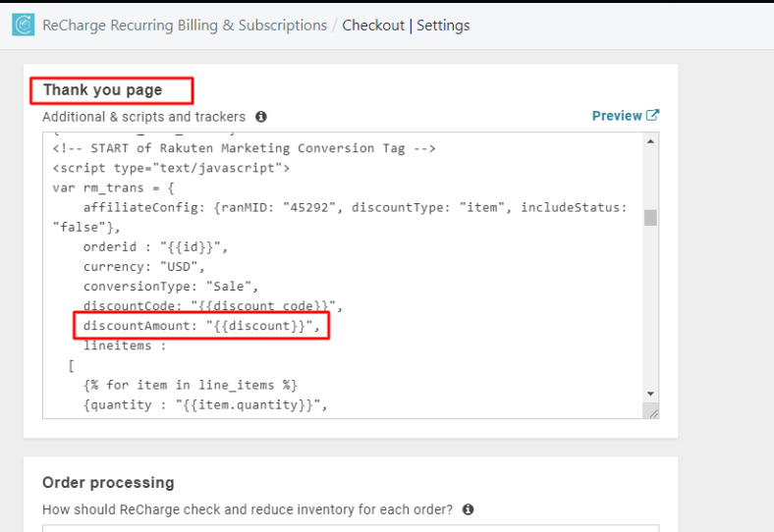Click the info icon beside inventory question
The height and width of the screenshot is (532, 774).
pos(469,509)
